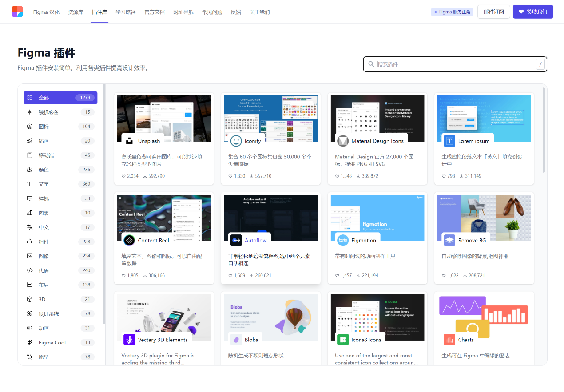Open the 资源库 nav item

[x=75, y=12]
